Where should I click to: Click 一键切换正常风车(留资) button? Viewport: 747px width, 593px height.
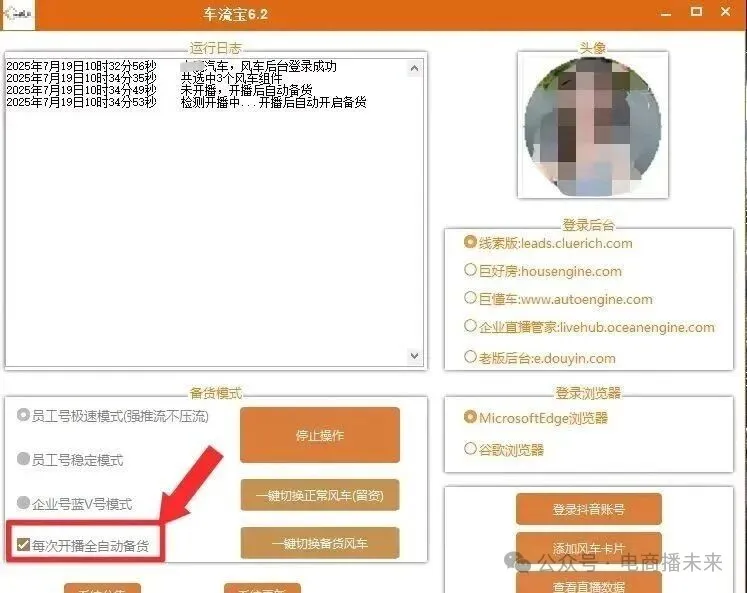(319, 495)
